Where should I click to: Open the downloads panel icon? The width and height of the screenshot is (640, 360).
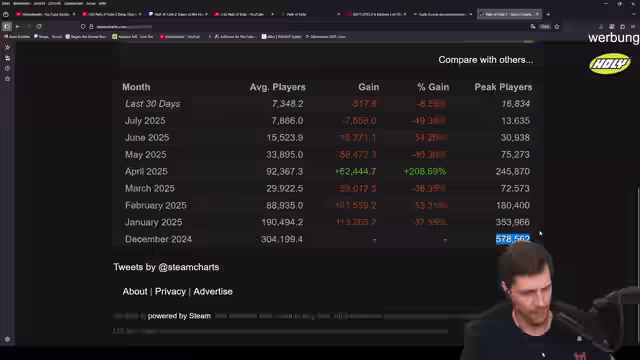coord(601,27)
